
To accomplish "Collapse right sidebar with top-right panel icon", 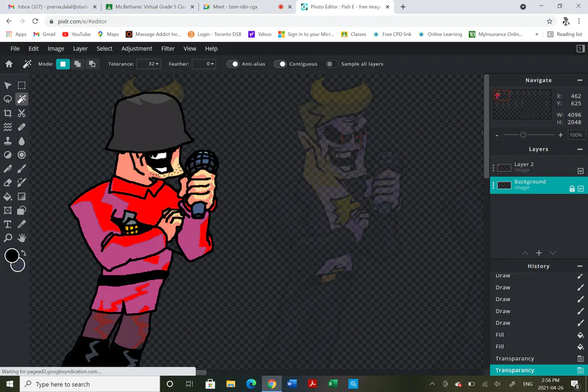I will (x=581, y=49).
